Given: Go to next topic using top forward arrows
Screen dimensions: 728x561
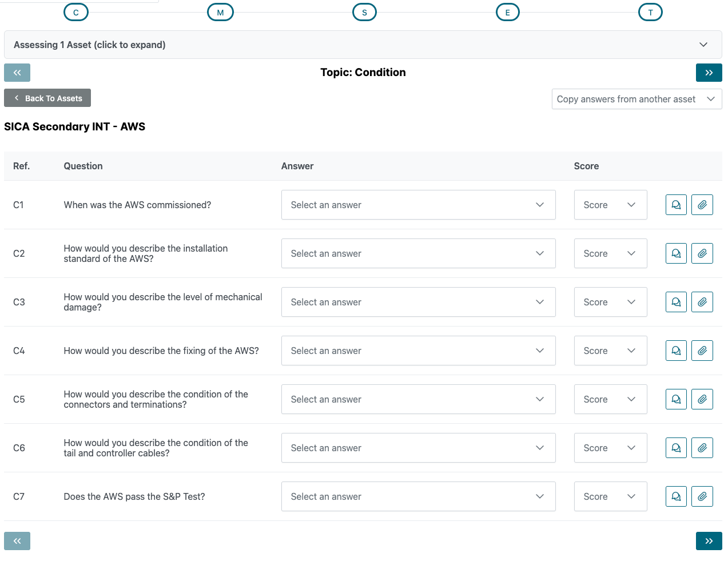Looking at the screenshot, I should click(x=709, y=73).
